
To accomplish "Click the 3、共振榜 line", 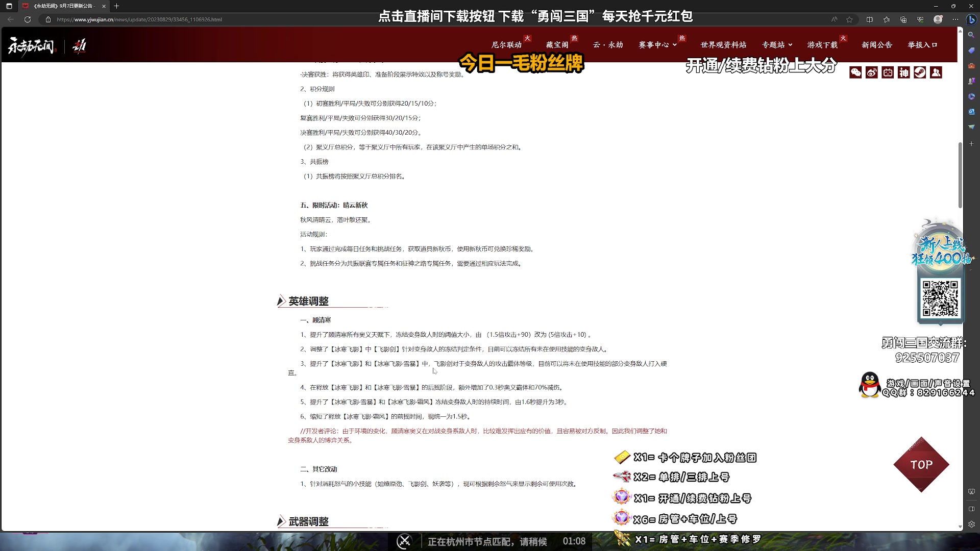I will (314, 162).
